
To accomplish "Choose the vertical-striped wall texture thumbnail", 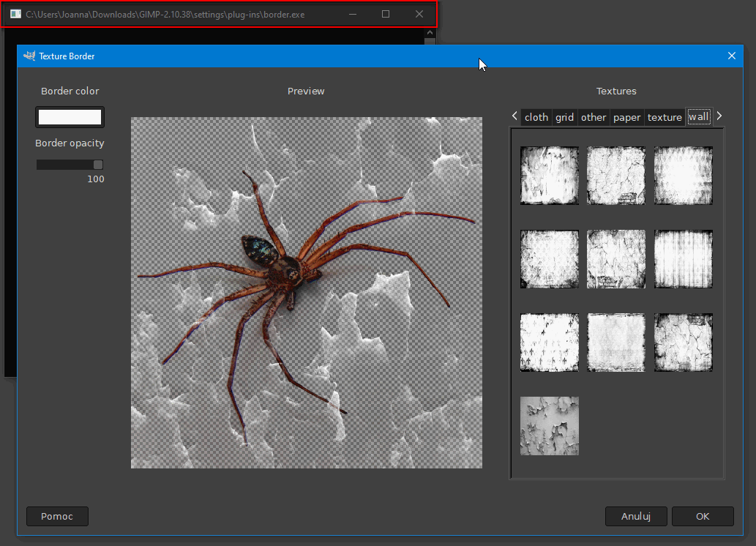I will 683,259.
